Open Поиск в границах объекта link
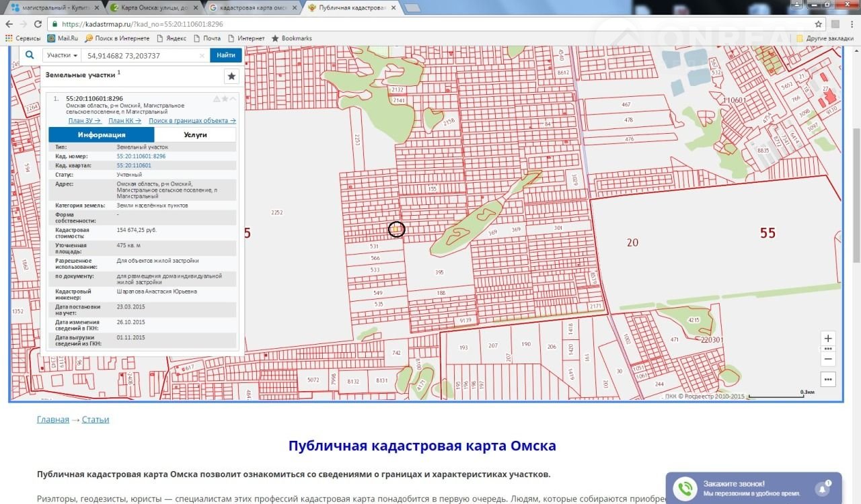This screenshot has width=861, height=504. coord(192,121)
